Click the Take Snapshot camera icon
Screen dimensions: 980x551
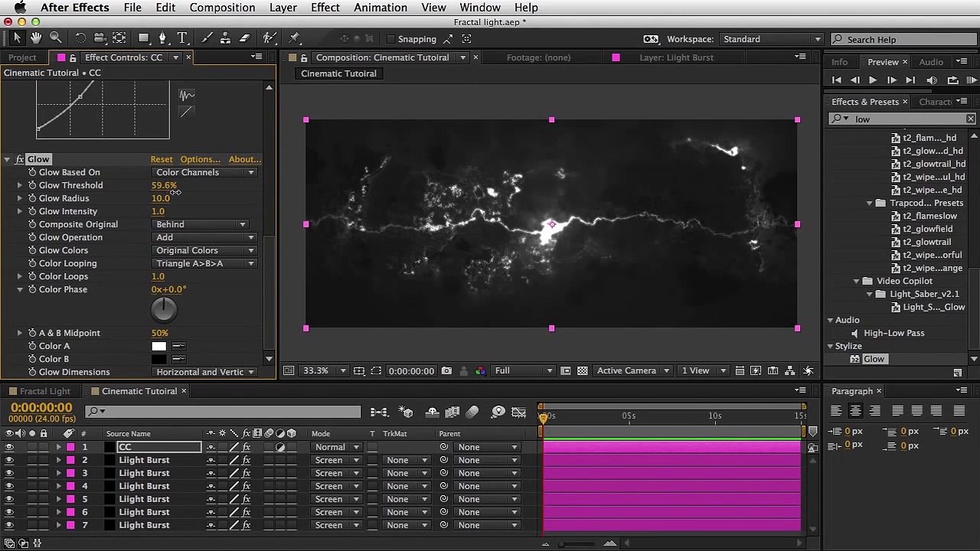pyautogui.click(x=446, y=371)
